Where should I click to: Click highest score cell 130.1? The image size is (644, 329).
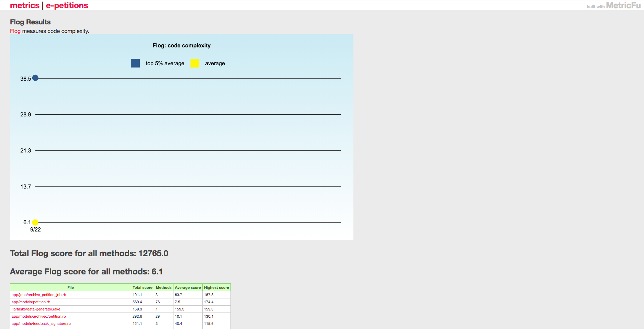pos(216,316)
